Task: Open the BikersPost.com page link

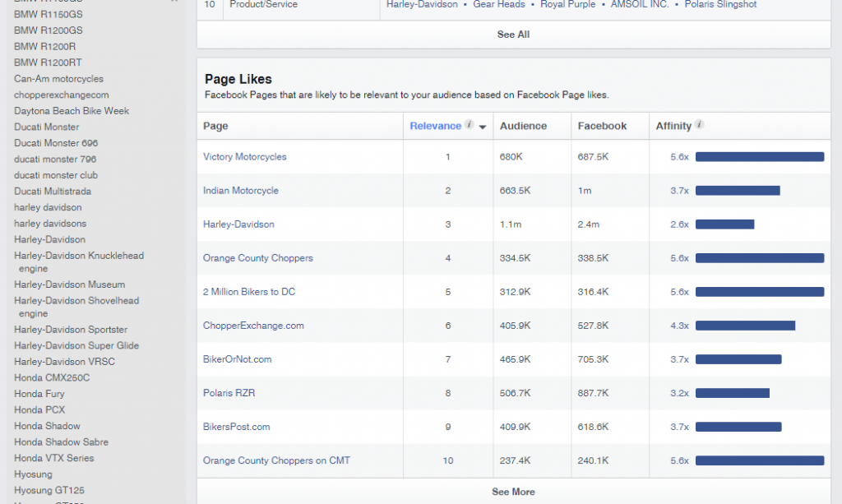Action: (236, 427)
